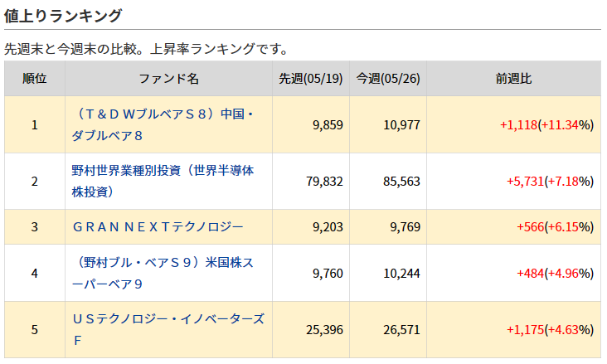Open the USテクノロジー・イノベーターズF link
Image resolution: width=607 pixels, height=364 pixels.
168,329
